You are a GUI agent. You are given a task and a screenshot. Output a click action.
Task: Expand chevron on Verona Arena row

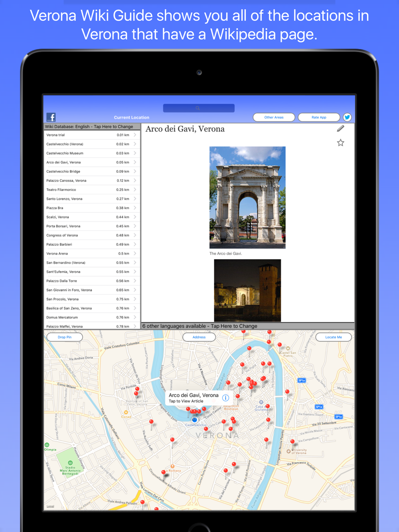(x=135, y=254)
